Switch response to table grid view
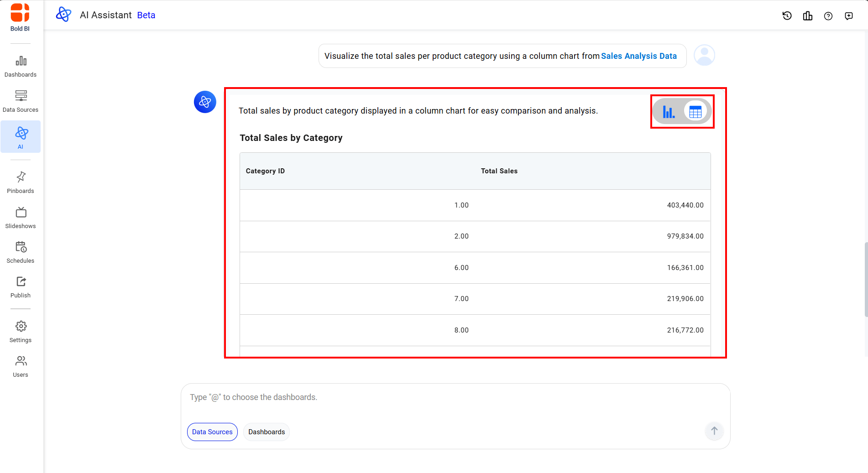868x473 pixels. click(695, 112)
